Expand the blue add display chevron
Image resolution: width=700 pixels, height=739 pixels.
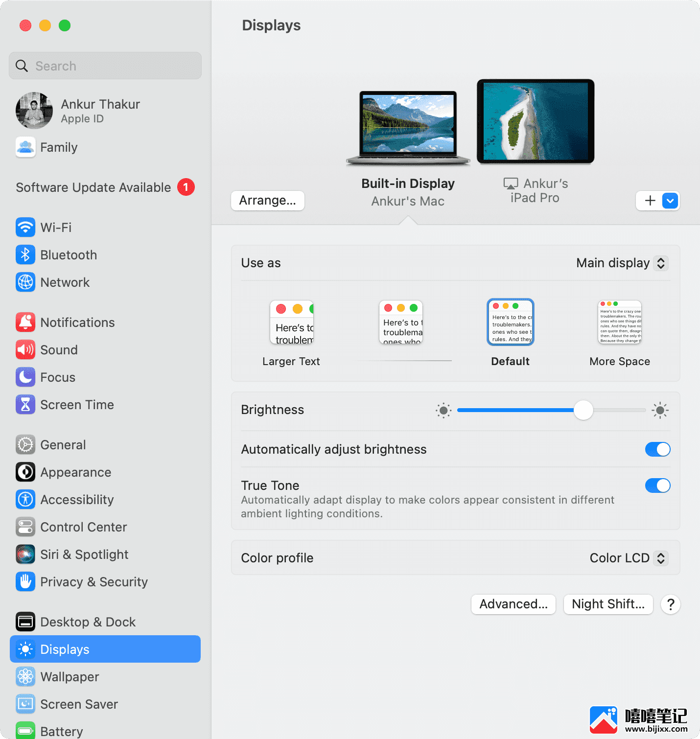pyautogui.click(x=670, y=201)
